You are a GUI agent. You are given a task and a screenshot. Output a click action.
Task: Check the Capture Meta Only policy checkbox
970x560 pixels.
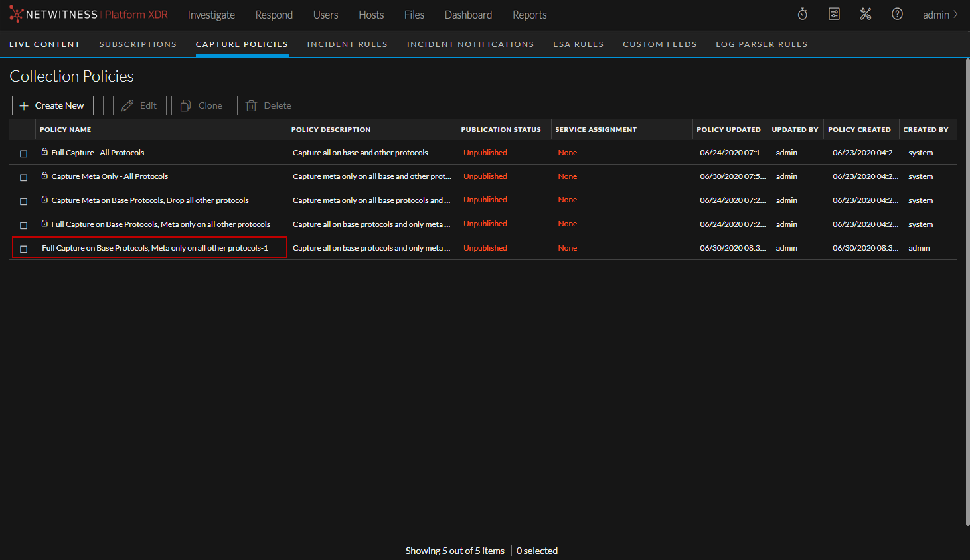pyautogui.click(x=23, y=176)
